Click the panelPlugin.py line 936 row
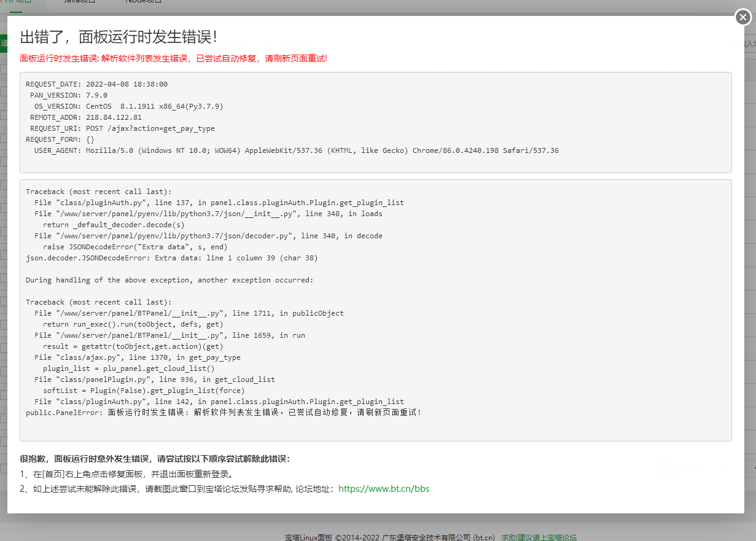The image size is (756, 541). click(155, 379)
